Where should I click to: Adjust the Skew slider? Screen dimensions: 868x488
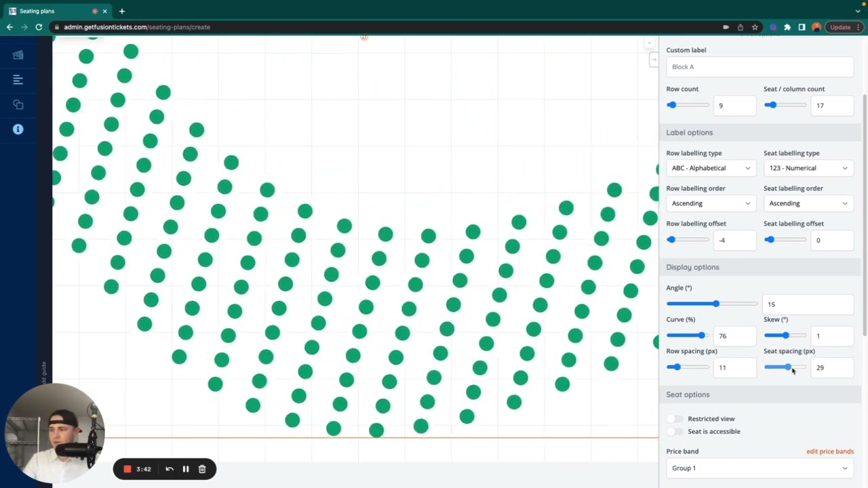[x=785, y=335]
